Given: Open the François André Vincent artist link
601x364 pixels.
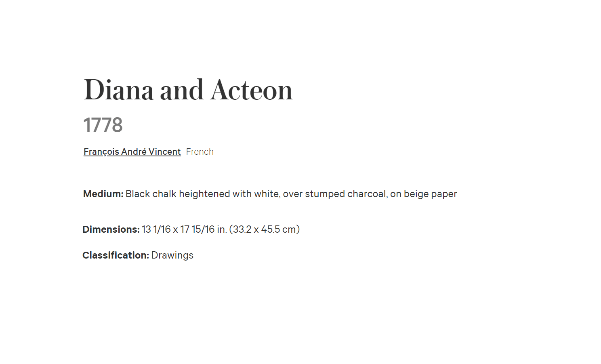Looking at the screenshot, I should click(132, 152).
